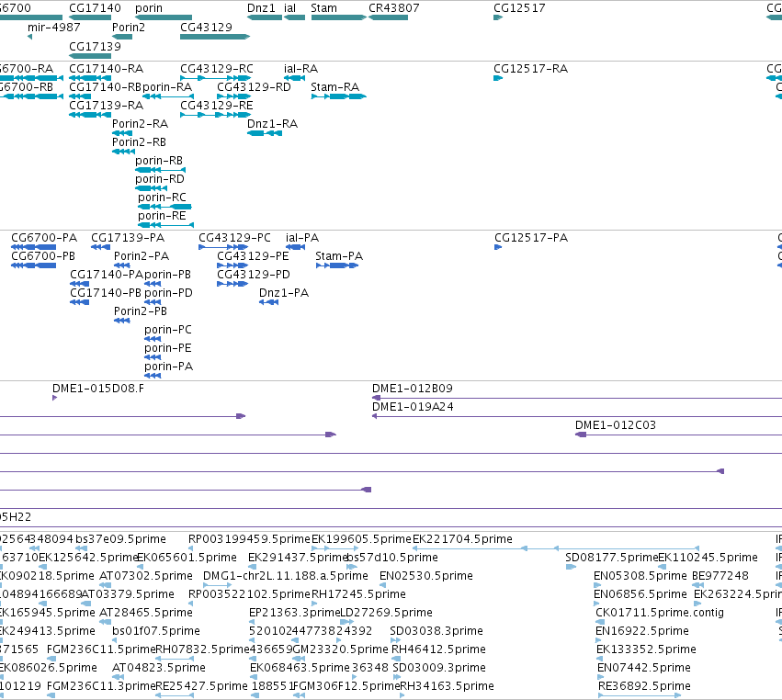Open transcript label Dnz1-RA
Screen dimensions: 782x700
[x=272, y=124]
